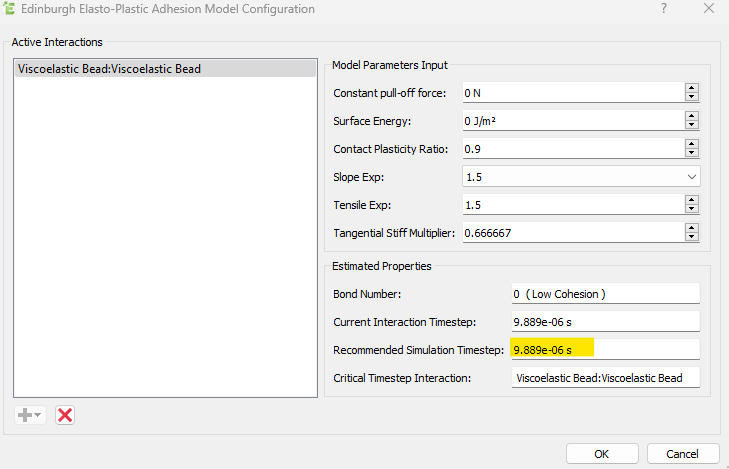Click the Cancel button
This screenshot has width=729, height=469.
(x=683, y=454)
